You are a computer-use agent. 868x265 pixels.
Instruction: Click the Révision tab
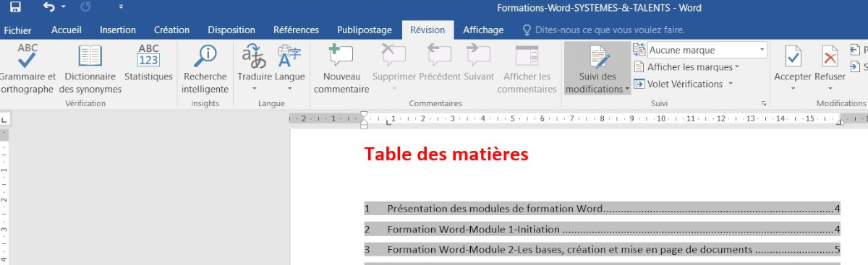click(x=427, y=30)
